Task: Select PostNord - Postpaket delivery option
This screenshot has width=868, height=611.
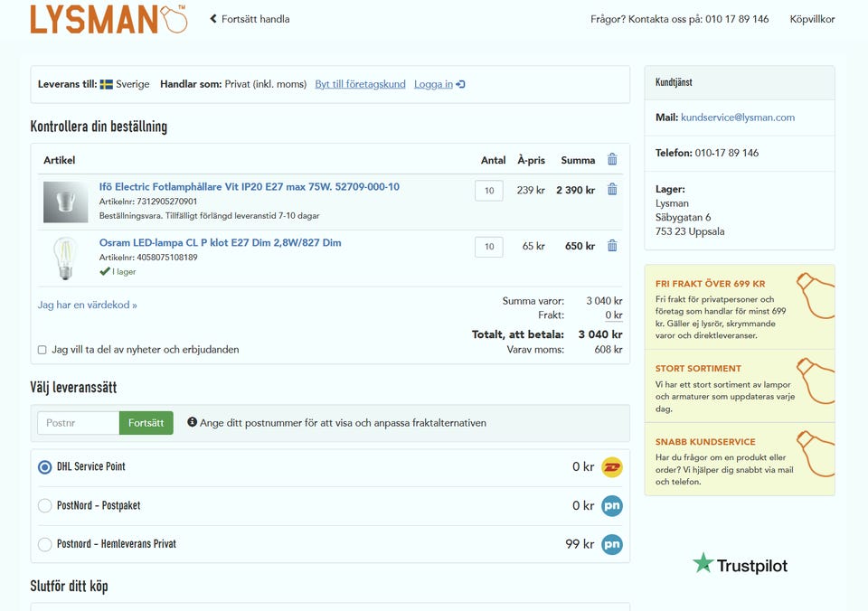Action: [x=45, y=506]
